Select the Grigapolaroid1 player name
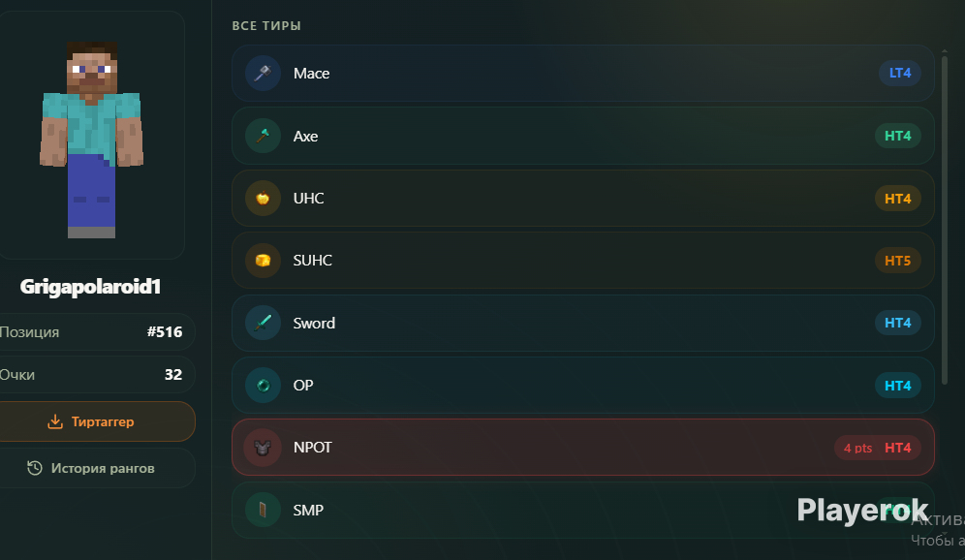965x560 pixels. 90,287
